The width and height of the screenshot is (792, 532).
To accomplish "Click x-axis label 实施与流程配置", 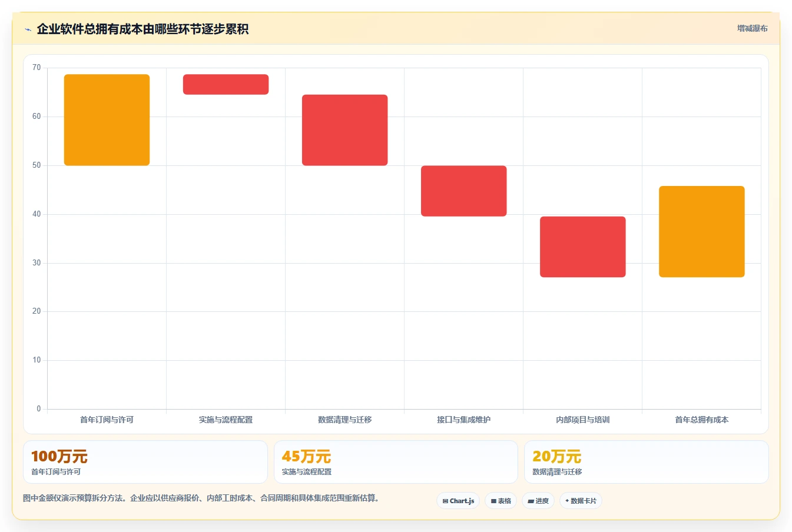I will [x=226, y=420].
